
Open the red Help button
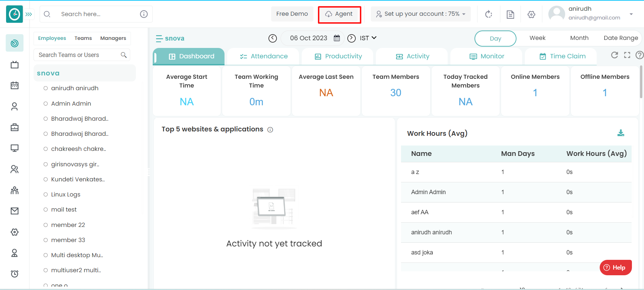click(x=615, y=268)
